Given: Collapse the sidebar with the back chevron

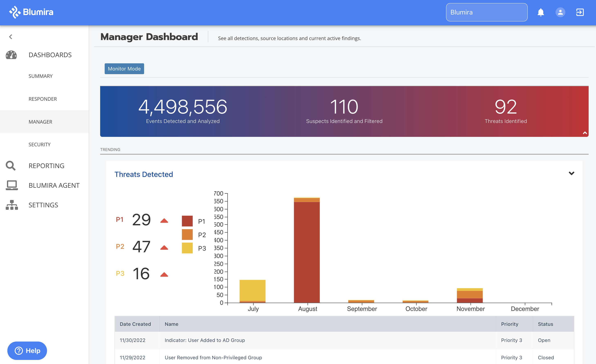Looking at the screenshot, I should (11, 37).
